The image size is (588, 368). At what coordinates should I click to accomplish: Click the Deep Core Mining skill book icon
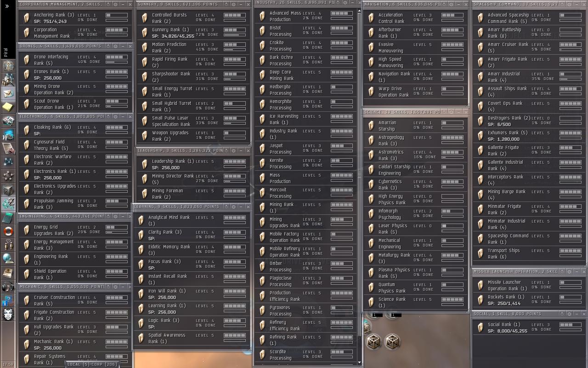[262, 75]
